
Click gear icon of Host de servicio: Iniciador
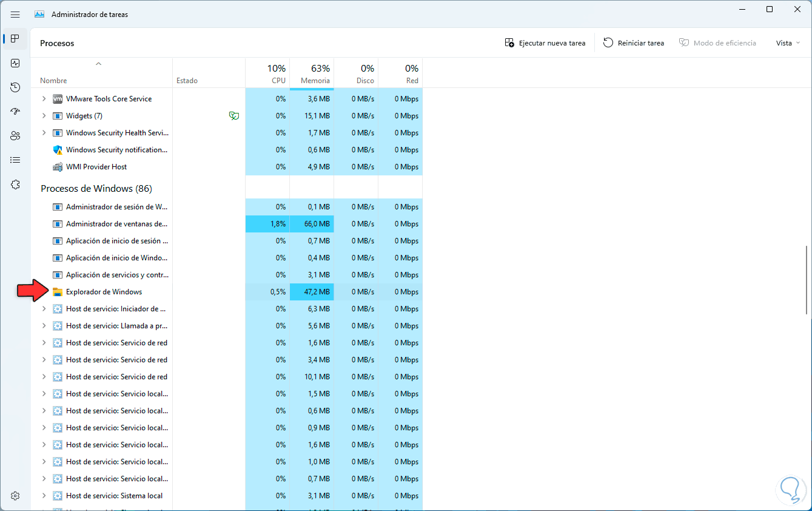click(x=58, y=309)
